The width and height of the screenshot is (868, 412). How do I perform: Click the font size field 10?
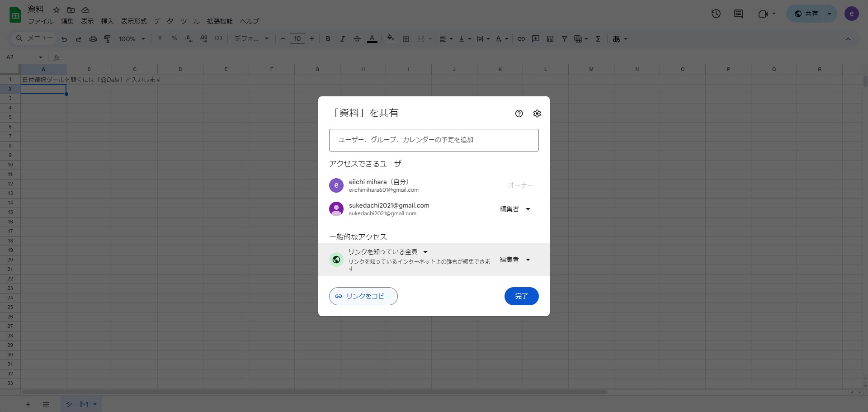tap(297, 39)
